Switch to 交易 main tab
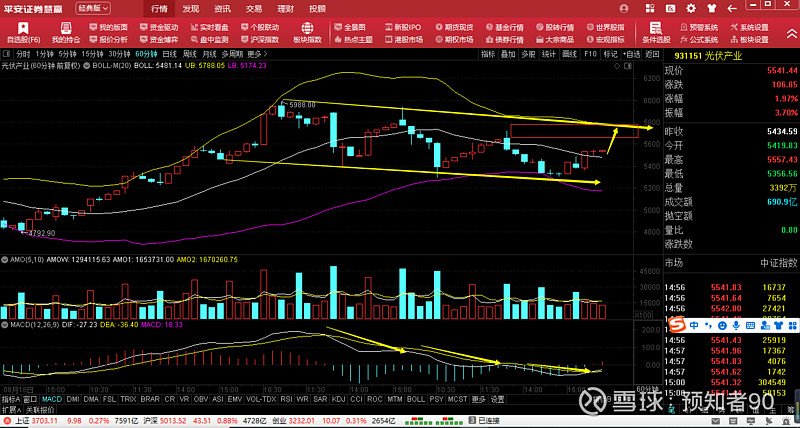 click(x=254, y=9)
